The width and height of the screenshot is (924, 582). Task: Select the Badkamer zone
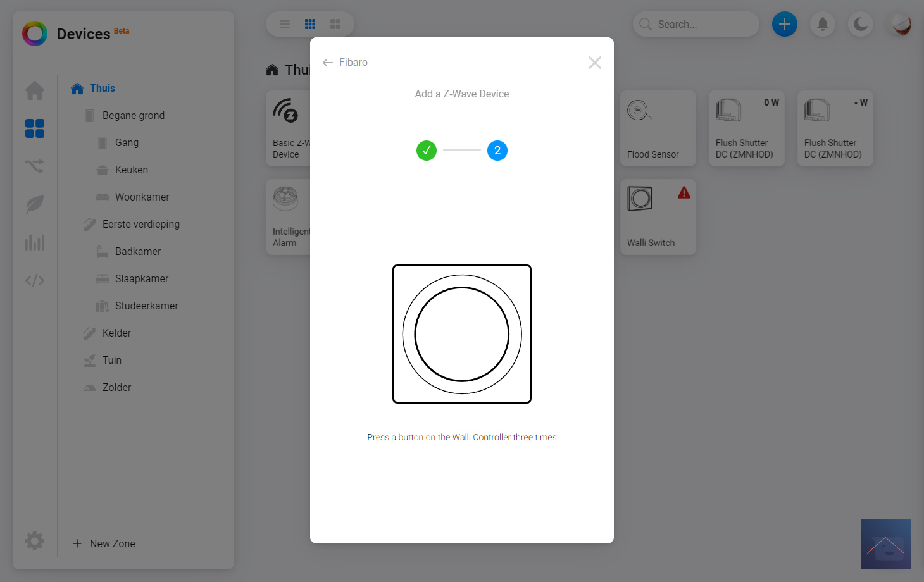pos(128,251)
